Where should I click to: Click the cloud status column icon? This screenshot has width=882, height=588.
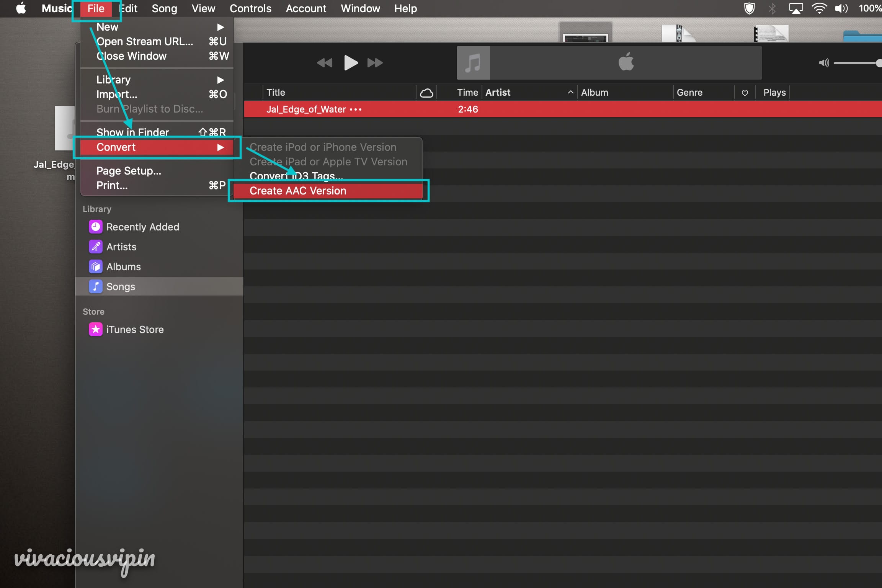point(426,93)
